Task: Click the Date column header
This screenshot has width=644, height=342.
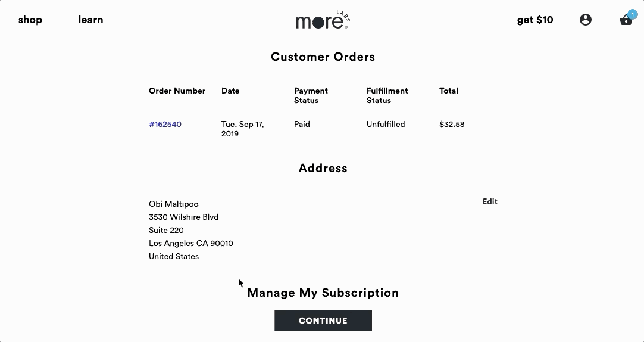Action: (230, 91)
